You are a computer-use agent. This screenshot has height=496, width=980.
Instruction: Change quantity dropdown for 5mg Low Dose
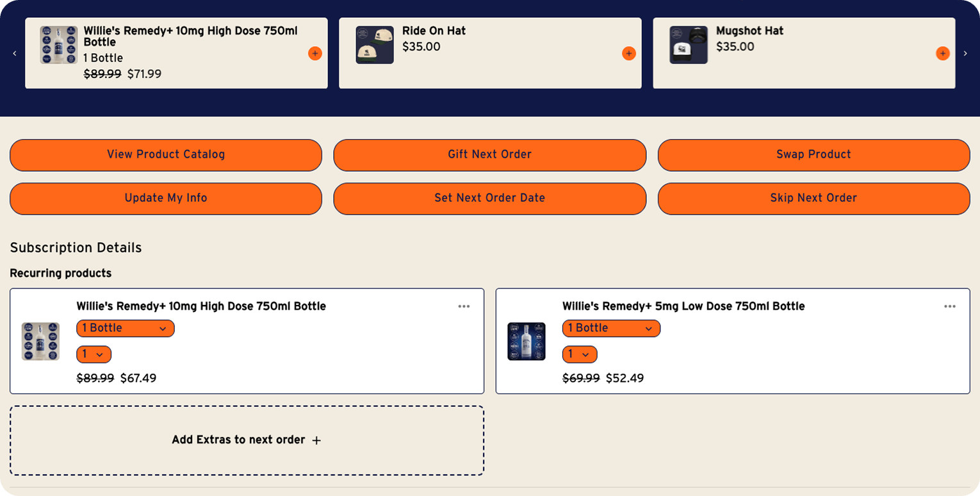[579, 354]
